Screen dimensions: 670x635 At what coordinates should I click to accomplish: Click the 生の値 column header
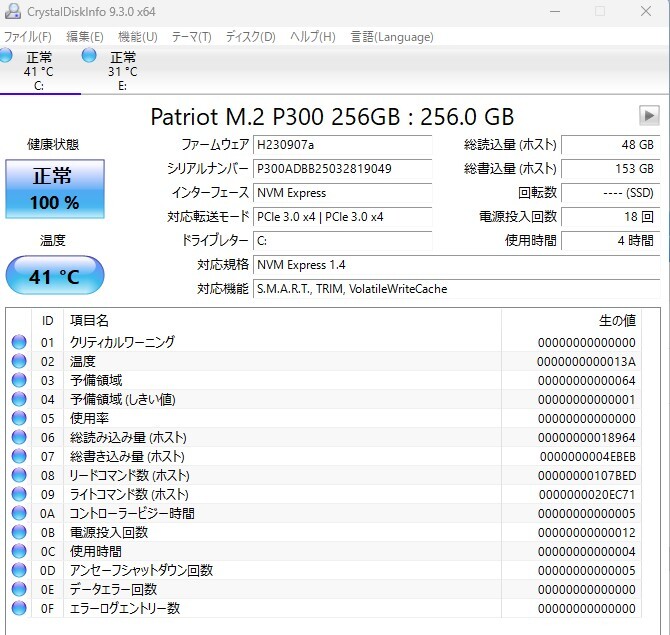click(616, 320)
